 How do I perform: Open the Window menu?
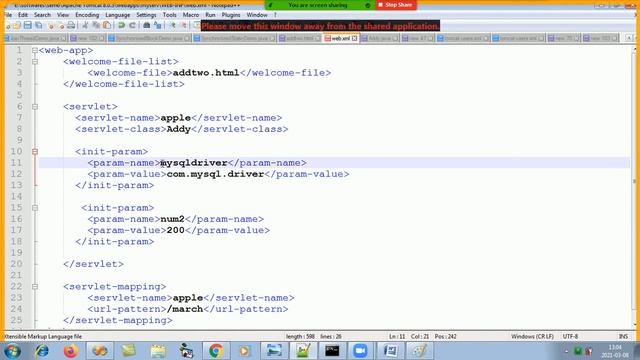[257, 15]
